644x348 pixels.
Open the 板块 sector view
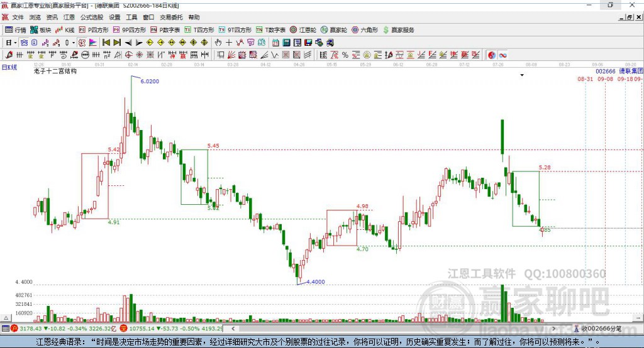click(x=41, y=30)
